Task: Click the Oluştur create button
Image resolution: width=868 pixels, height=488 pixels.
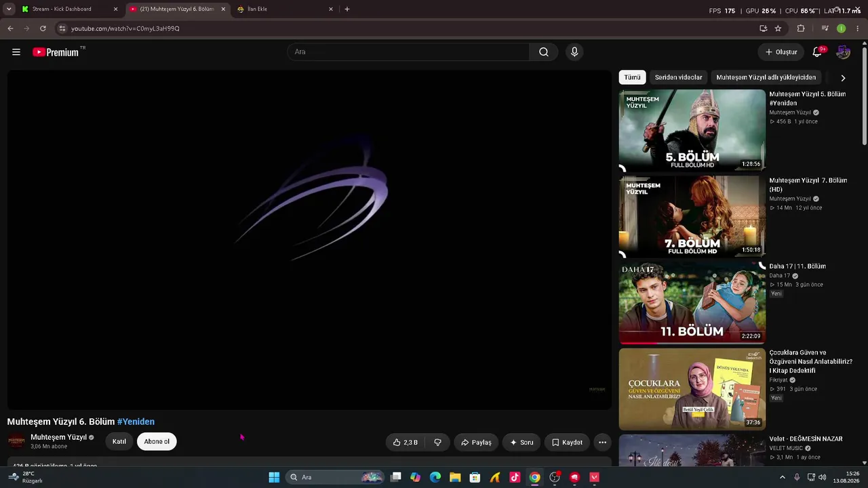Action: pos(781,52)
